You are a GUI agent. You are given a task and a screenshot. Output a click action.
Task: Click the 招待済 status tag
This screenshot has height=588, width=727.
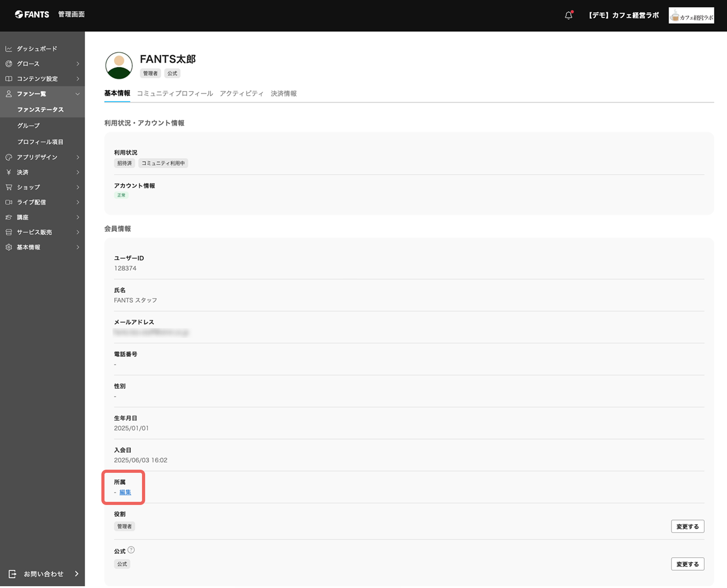[x=125, y=163]
